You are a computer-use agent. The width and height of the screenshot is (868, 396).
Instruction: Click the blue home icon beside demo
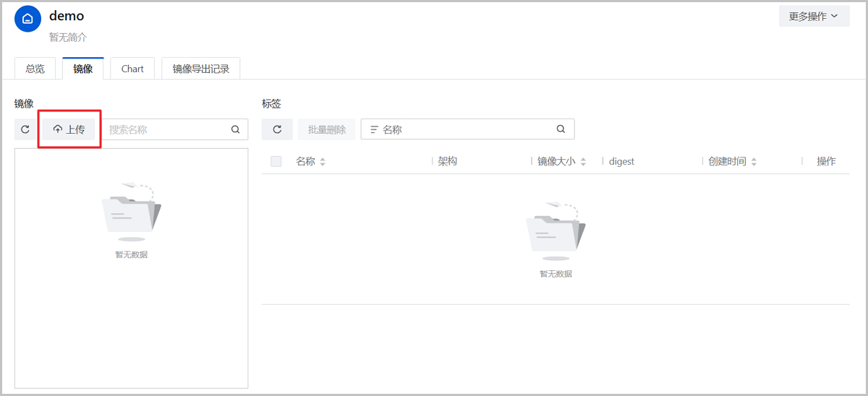pyautogui.click(x=27, y=20)
